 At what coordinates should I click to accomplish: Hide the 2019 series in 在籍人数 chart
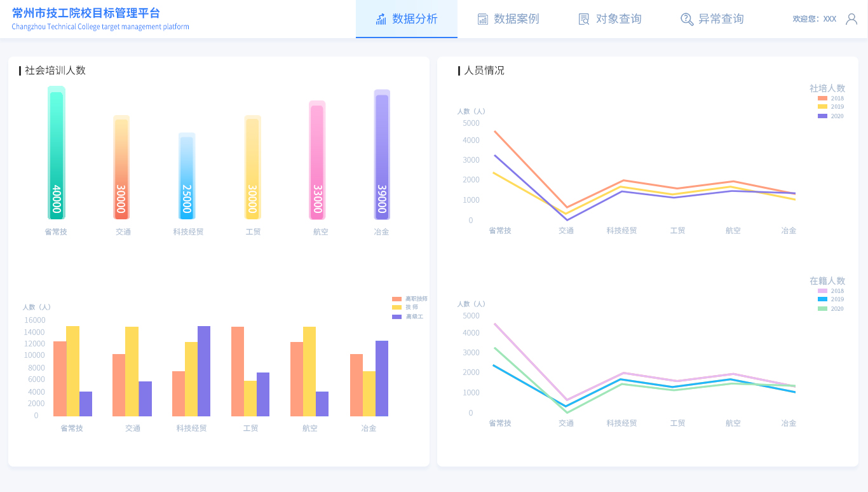(831, 299)
